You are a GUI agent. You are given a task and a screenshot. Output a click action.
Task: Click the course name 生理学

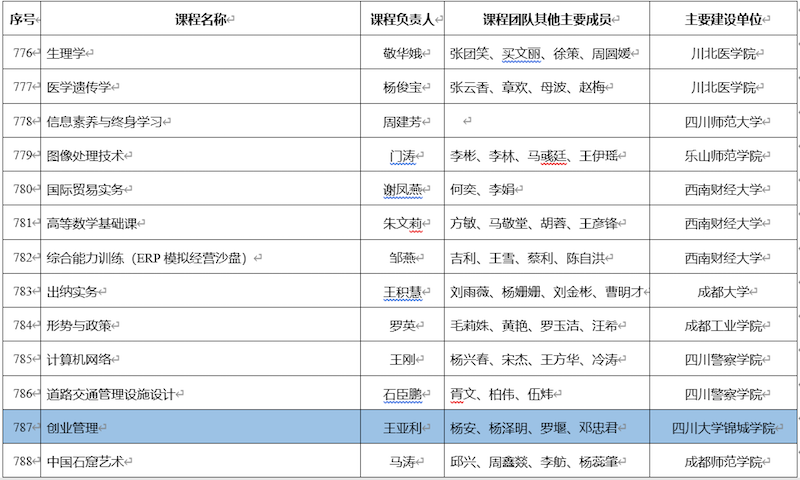pyautogui.click(x=66, y=53)
